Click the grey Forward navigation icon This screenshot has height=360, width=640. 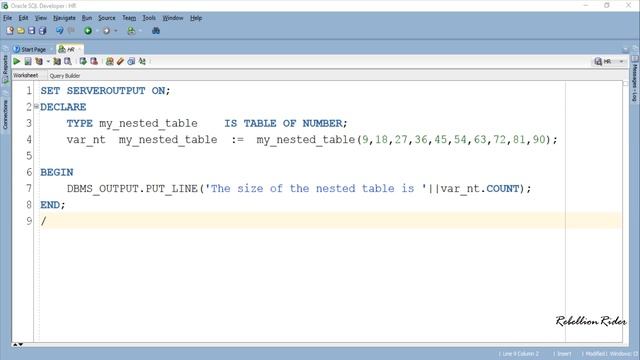click(x=107, y=31)
